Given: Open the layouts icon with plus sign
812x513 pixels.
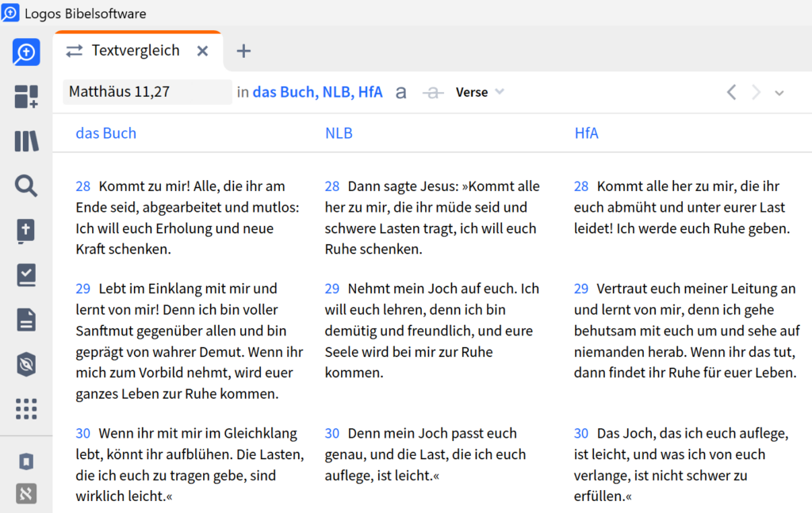Looking at the screenshot, I should tap(26, 96).
